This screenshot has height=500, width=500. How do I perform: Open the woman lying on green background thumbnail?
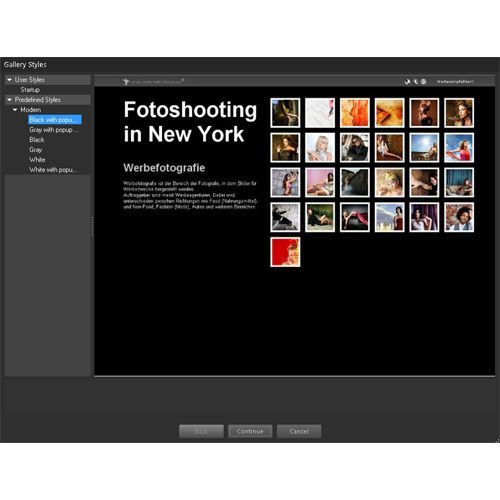(320, 217)
